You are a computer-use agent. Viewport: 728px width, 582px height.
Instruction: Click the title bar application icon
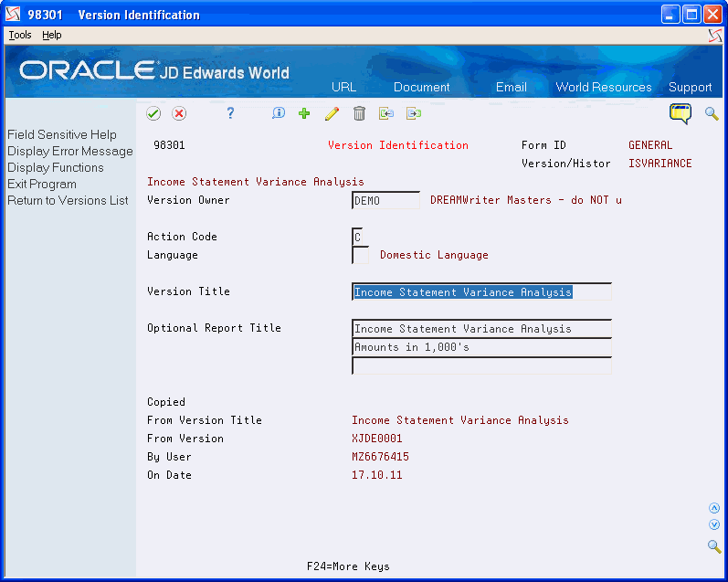(x=13, y=15)
